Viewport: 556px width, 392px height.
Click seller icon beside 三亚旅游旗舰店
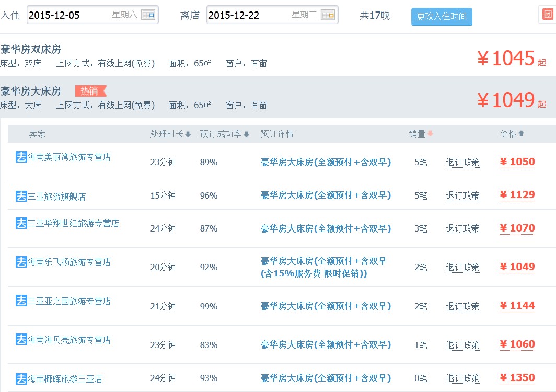pyautogui.click(x=21, y=197)
